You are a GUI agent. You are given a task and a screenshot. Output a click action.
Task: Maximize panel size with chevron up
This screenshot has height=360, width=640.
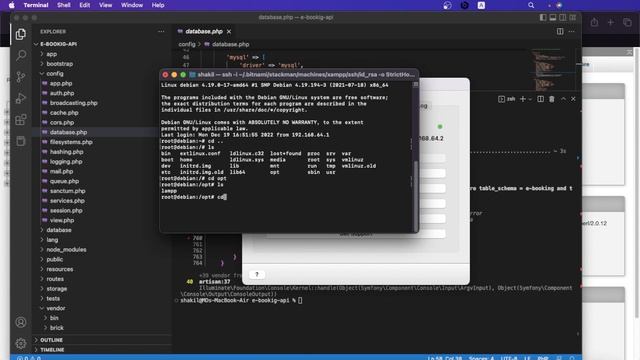(563, 99)
